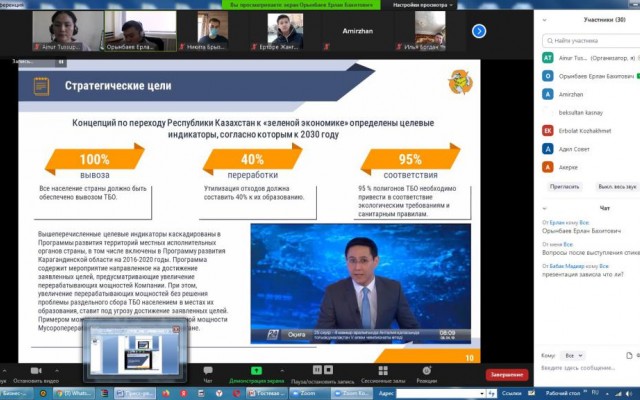This screenshot has width=640, height=400.
Task: Show next video thumbnails with blue arrow
Action: pyautogui.click(x=479, y=31)
